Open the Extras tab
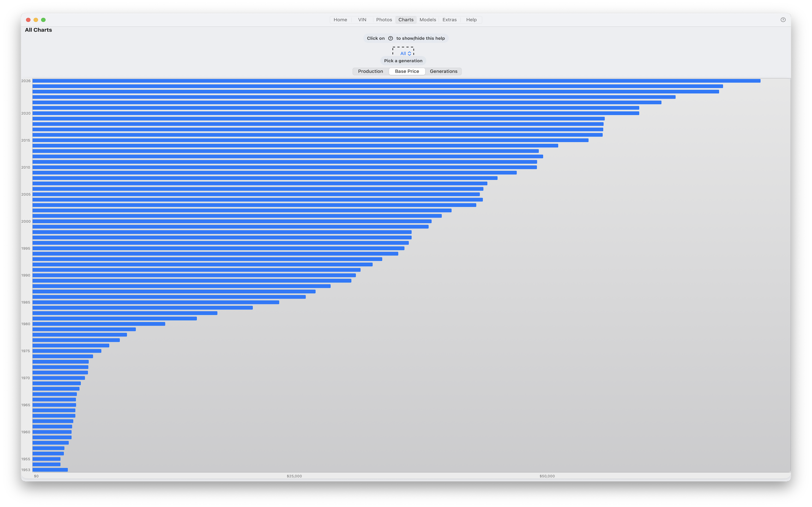The image size is (812, 507). point(449,20)
